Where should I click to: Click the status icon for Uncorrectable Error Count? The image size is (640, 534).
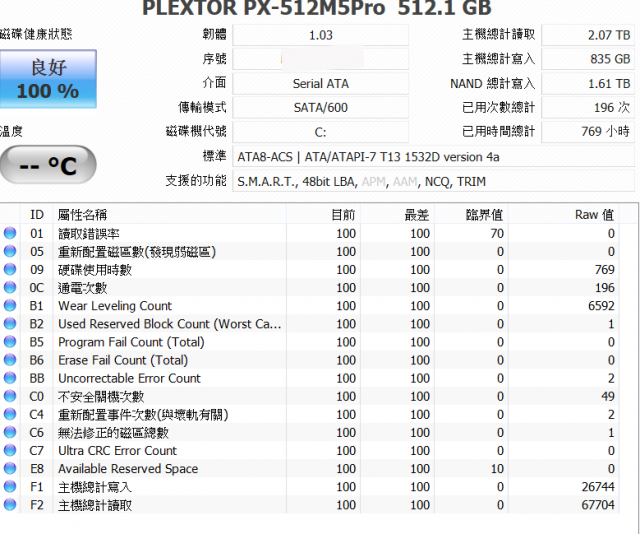click(10, 378)
